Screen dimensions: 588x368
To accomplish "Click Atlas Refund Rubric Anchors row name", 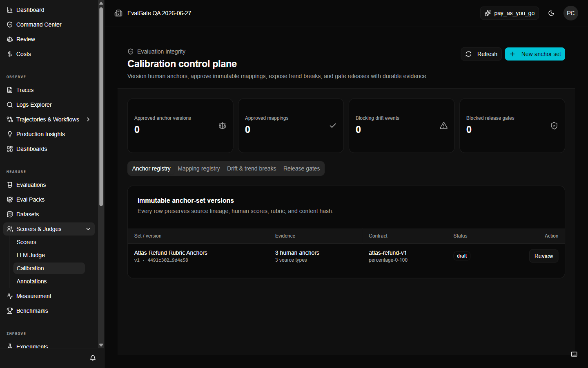I will click(x=171, y=253).
